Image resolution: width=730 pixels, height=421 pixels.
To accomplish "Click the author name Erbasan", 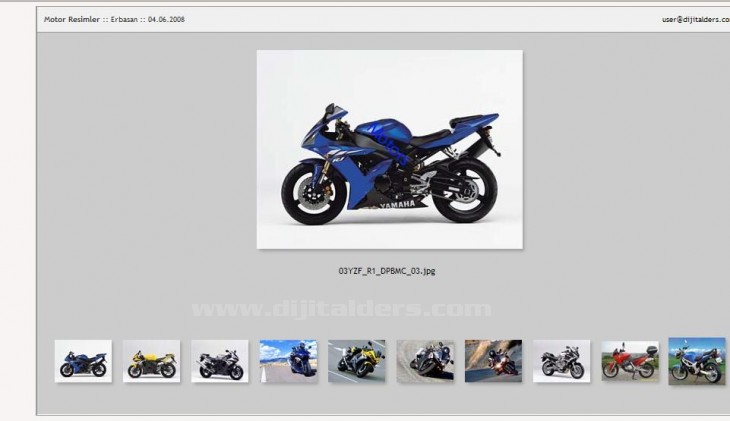I will pyautogui.click(x=124, y=20).
